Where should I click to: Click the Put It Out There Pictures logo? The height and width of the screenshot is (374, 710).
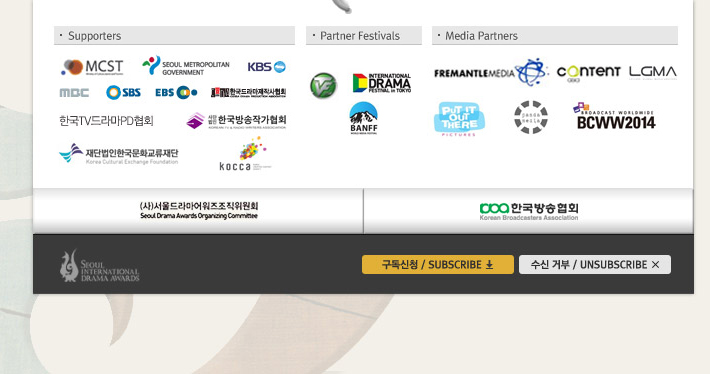[459, 119]
